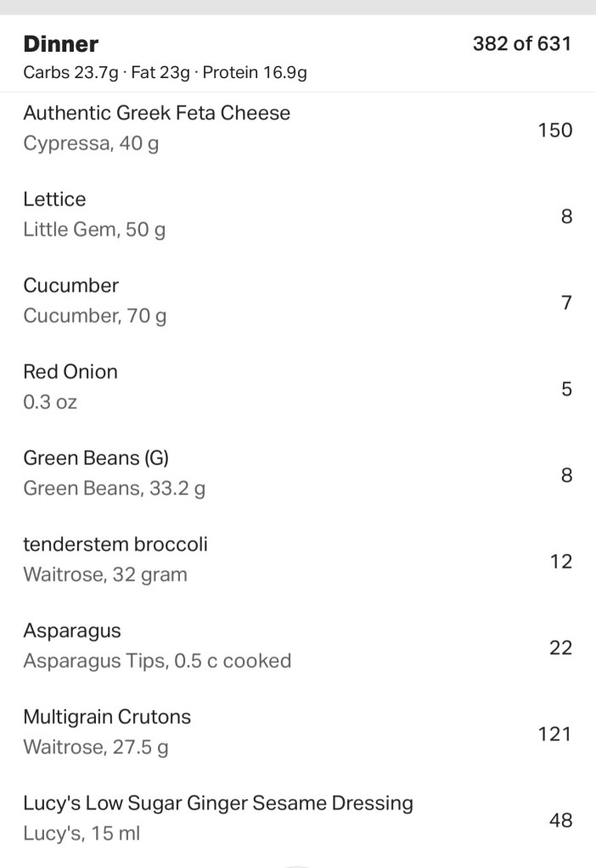
Task: Tap the 382 of 631 calorie total
Action: click(x=521, y=44)
